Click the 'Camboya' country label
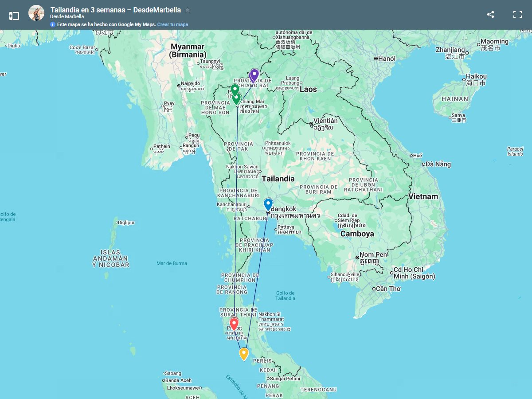The width and height of the screenshot is (532, 399). click(357, 234)
